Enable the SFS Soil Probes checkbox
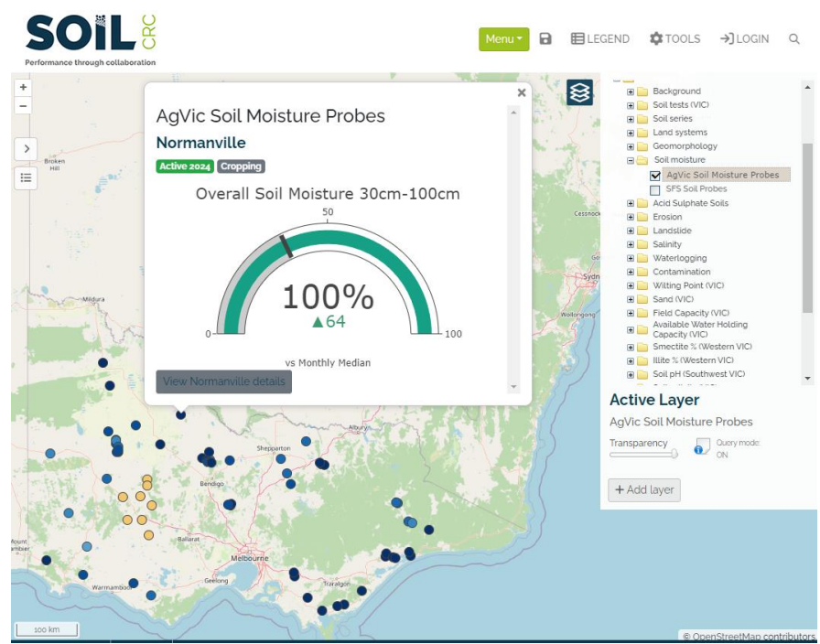This screenshot has height=644, width=820. tap(654, 189)
